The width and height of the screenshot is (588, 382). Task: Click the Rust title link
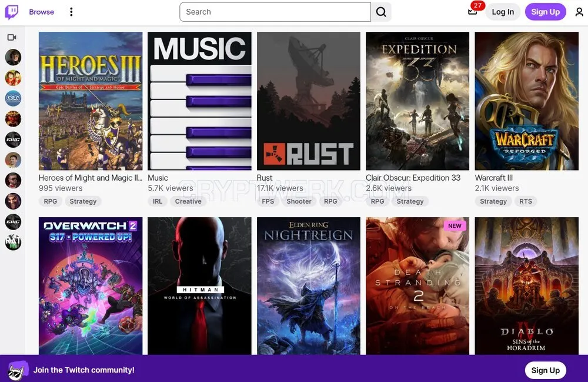tap(265, 178)
